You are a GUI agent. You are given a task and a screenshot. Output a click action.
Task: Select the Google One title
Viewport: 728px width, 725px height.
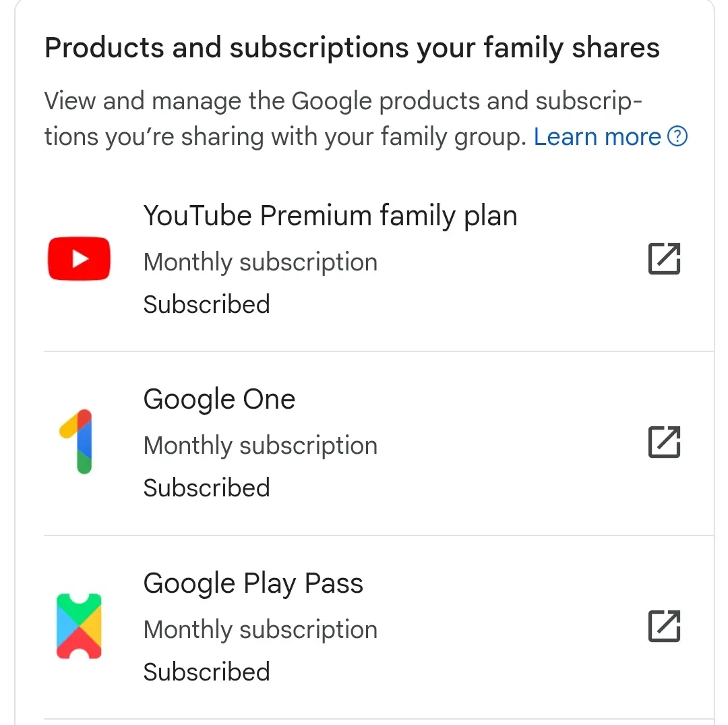pyautogui.click(x=219, y=399)
